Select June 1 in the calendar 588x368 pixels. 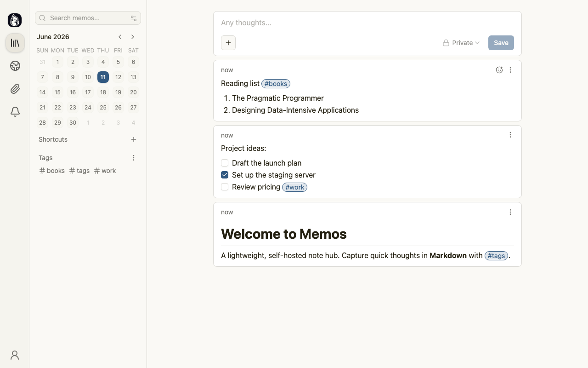[57, 62]
